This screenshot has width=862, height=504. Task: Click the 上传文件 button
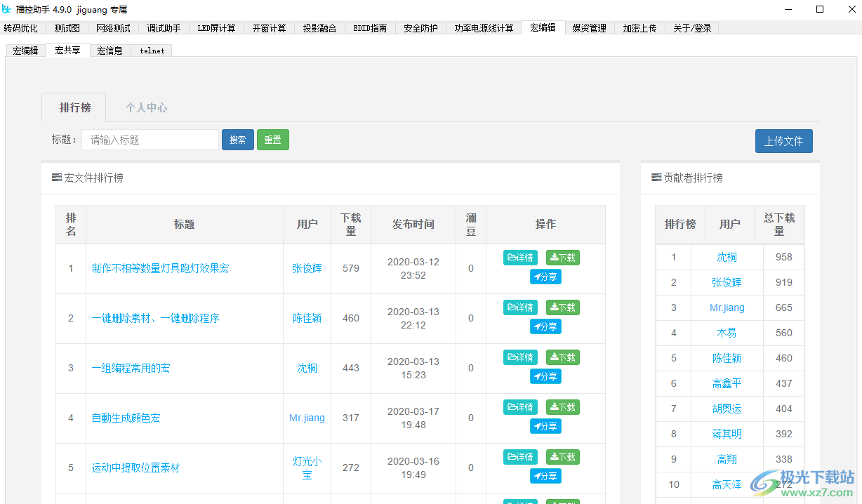[x=783, y=141]
